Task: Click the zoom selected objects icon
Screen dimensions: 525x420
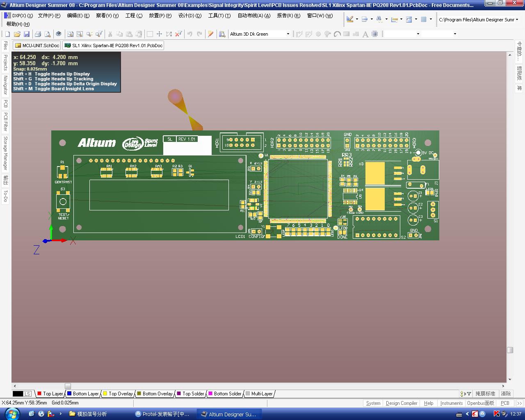Action: pyautogui.click(x=89, y=34)
